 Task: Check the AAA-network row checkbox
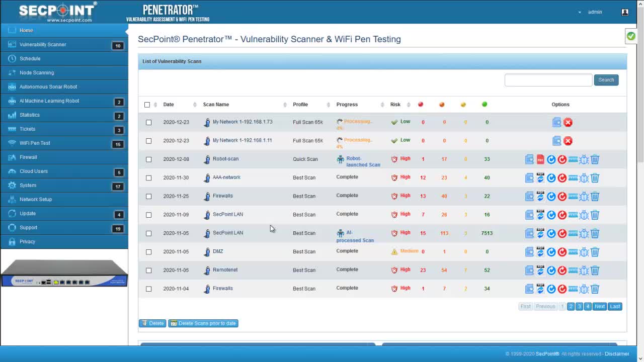click(x=148, y=178)
